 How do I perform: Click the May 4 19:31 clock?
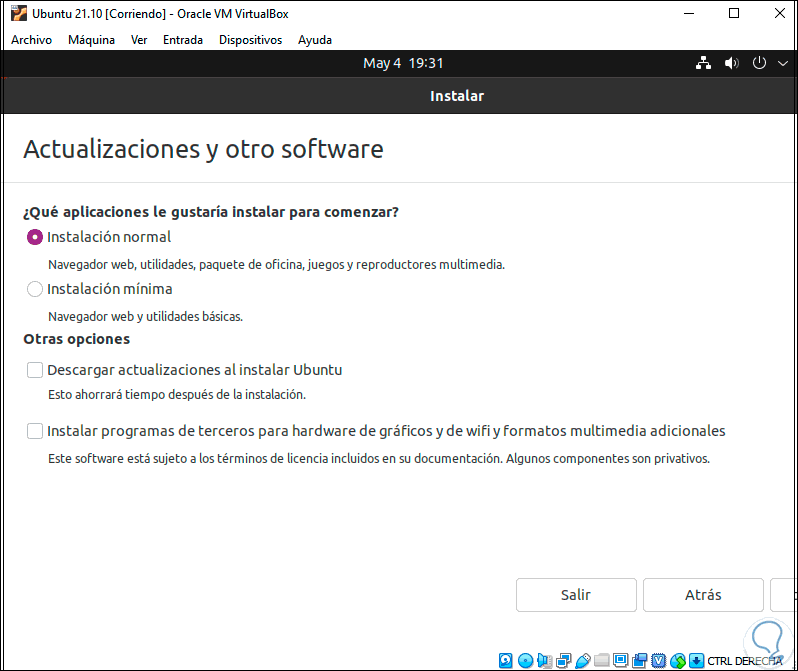tap(403, 63)
